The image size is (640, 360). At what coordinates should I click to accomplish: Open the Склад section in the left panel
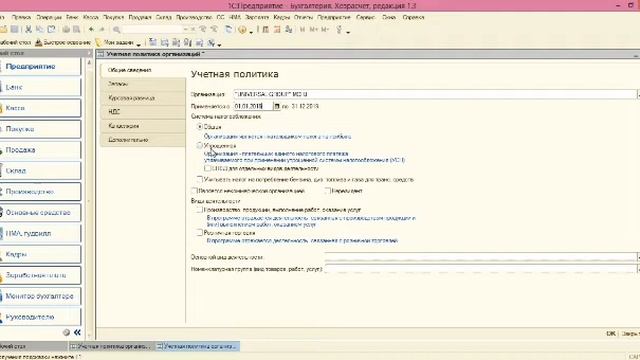click(x=40, y=171)
